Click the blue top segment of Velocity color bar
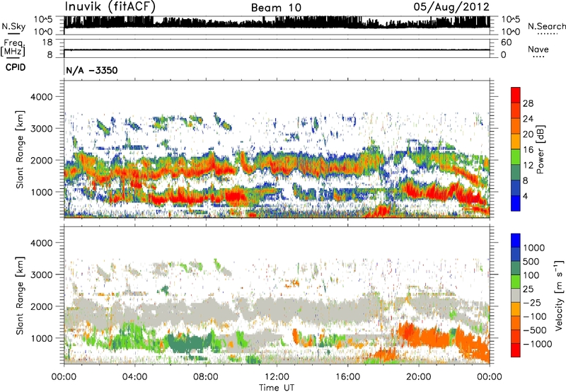Screen dimensions: 566x392 tap(516, 241)
